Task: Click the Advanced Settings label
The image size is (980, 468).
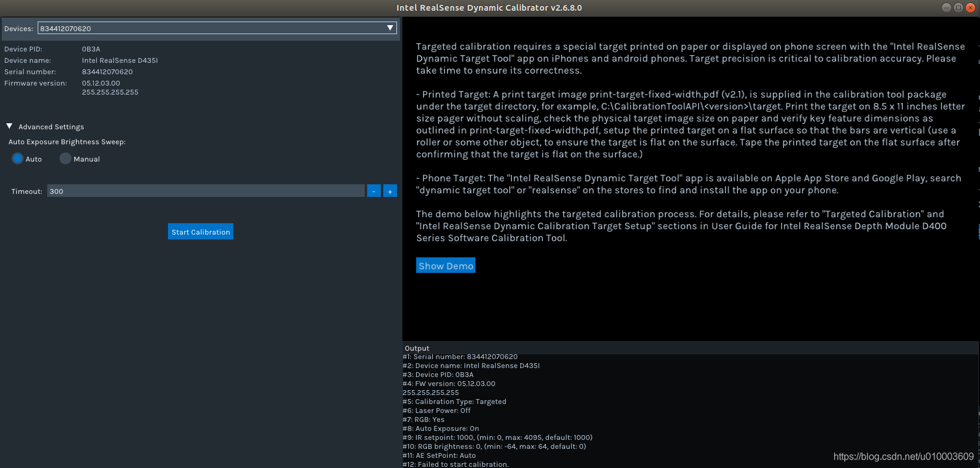Action: pyautogui.click(x=51, y=127)
